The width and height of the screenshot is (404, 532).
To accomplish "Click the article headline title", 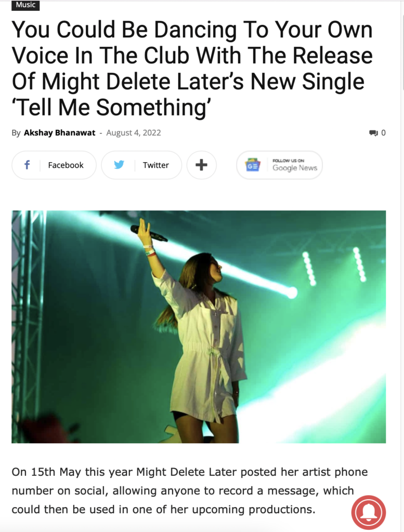I will coord(192,69).
